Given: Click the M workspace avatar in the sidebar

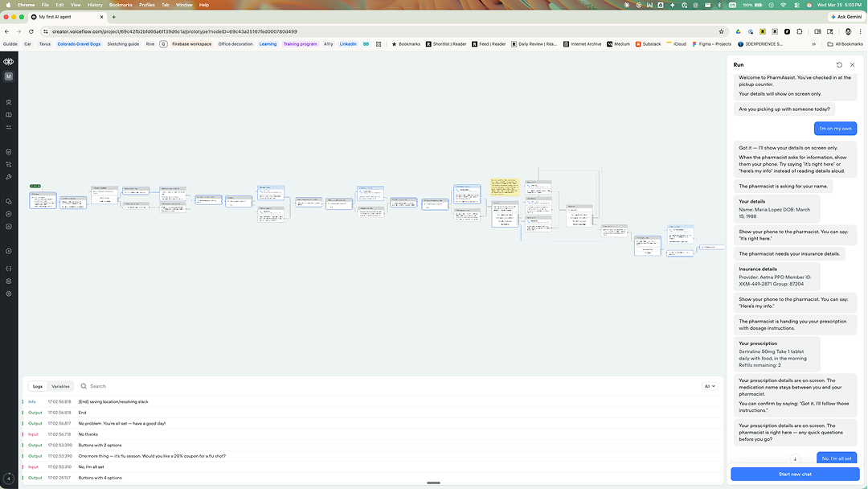Looking at the screenshot, I should [x=9, y=76].
